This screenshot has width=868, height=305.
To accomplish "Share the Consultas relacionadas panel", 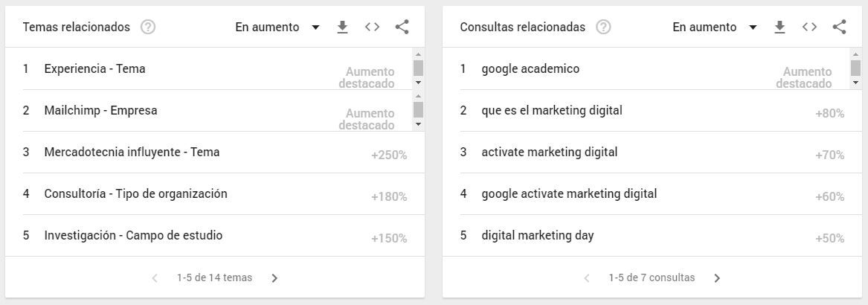I will [x=840, y=28].
